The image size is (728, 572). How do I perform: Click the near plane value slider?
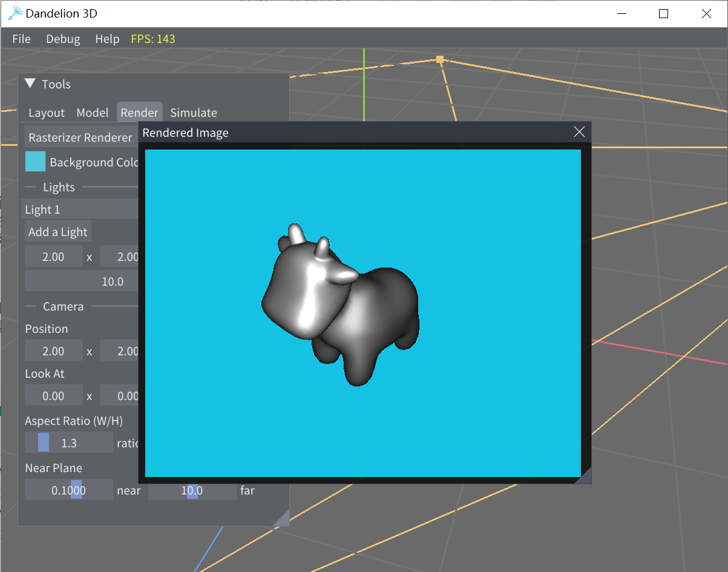(x=69, y=490)
